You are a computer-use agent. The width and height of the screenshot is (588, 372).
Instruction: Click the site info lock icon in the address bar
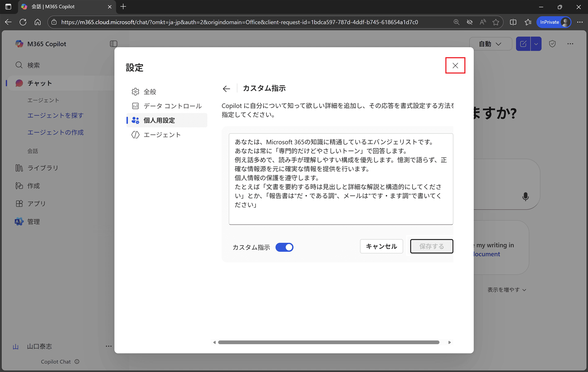coord(54,22)
